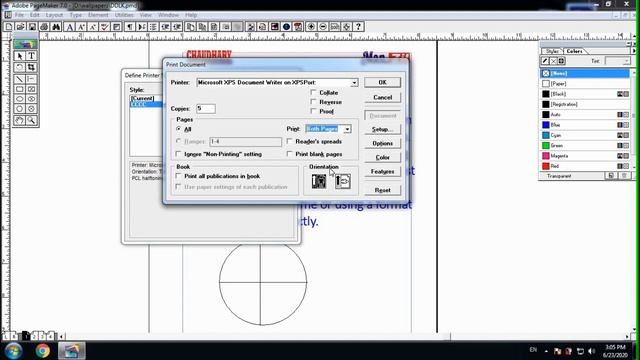Select the Hand tool in the toolbox

[20, 120]
